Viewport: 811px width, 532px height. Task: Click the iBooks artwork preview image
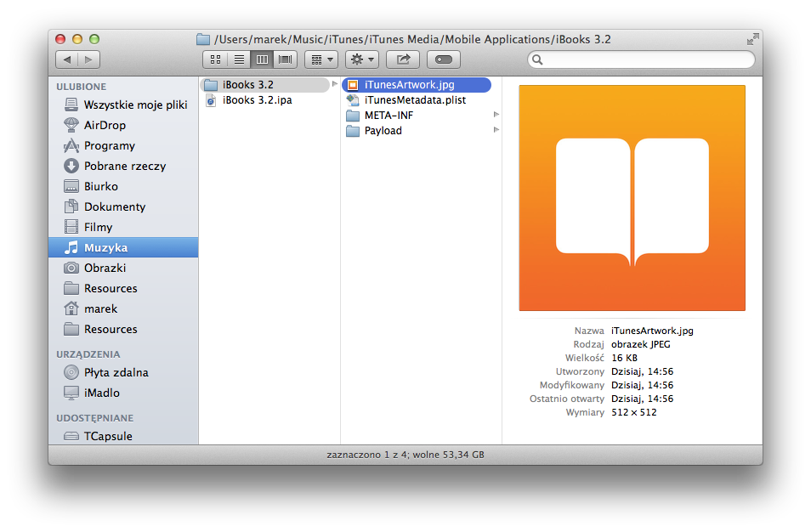click(632, 198)
